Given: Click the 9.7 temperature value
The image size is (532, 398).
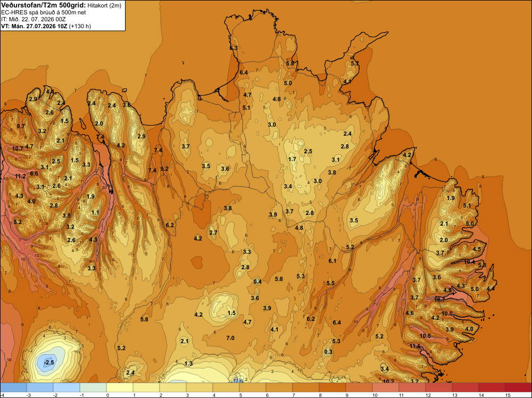Looking at the screenshot, I should pyautogui.click(x=21, y=126).
